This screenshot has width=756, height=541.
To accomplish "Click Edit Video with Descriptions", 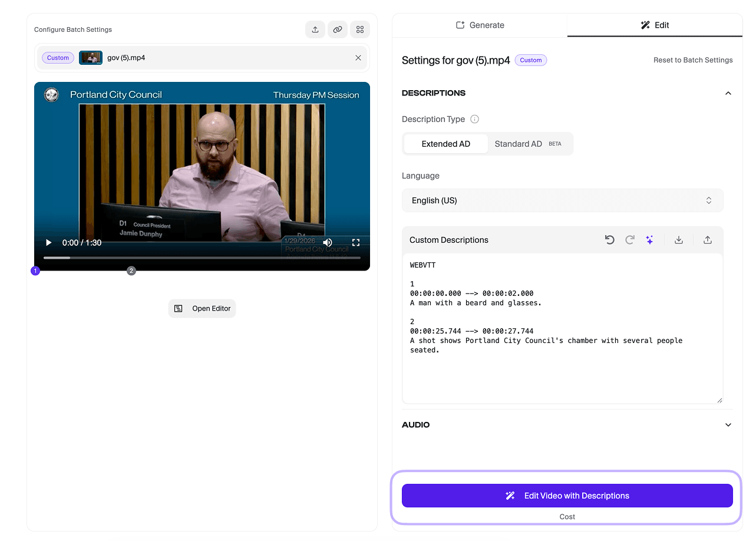I will pos(567,496).
